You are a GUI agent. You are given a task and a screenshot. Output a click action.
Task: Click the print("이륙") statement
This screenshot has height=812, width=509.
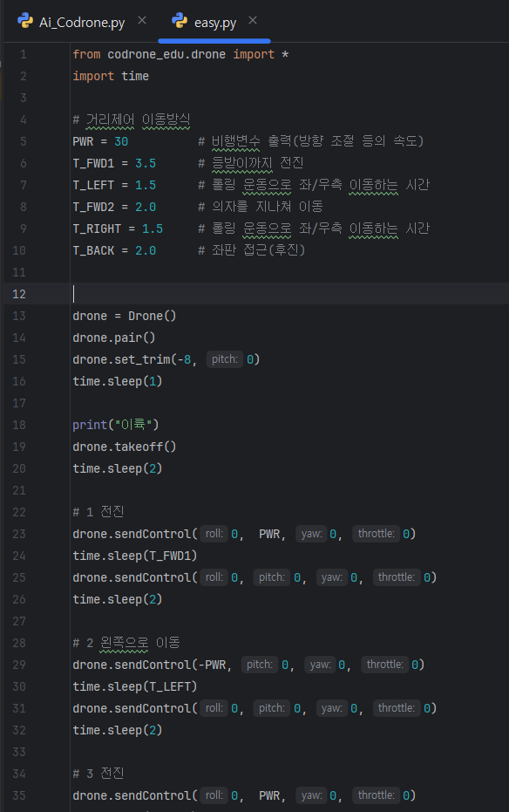(116, 425)
